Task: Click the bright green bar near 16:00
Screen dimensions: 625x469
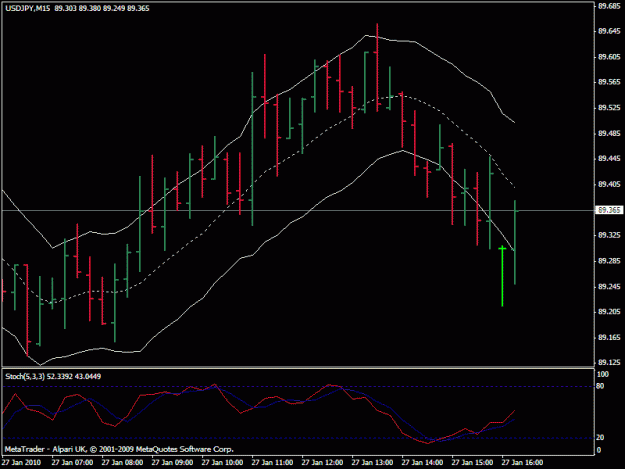Action: pos(502,277)
